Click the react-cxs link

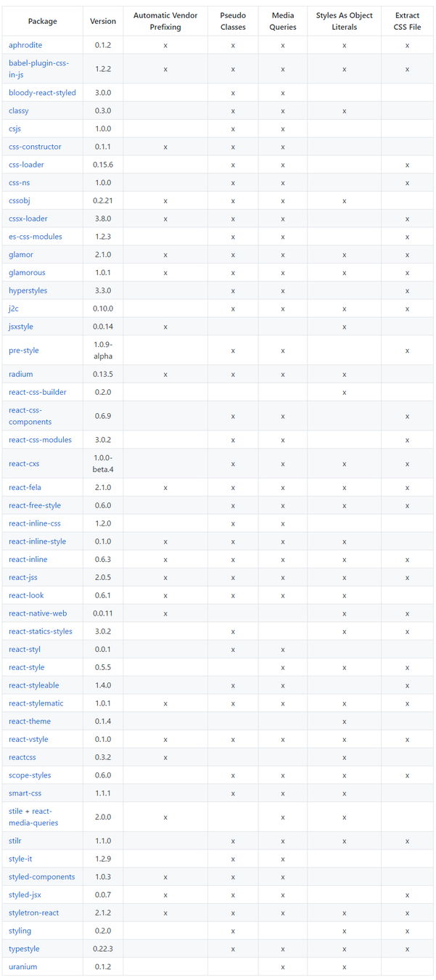coord(24,464)
